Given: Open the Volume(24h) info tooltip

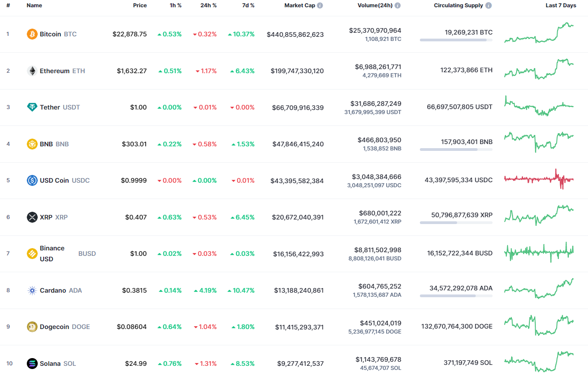Looking at the screenshot, I should click(398, 5).
